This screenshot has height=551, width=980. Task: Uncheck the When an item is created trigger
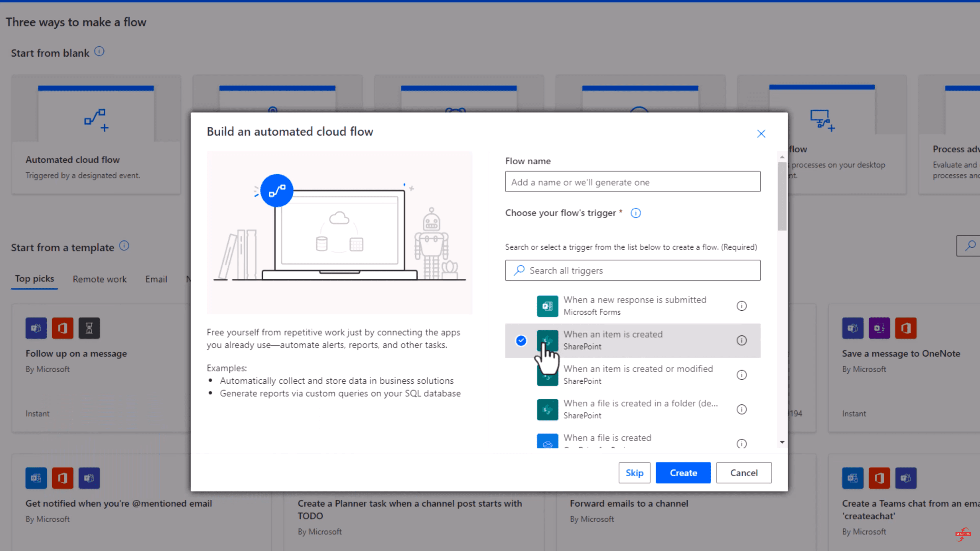pyautogui.click(x=521, y=340)
